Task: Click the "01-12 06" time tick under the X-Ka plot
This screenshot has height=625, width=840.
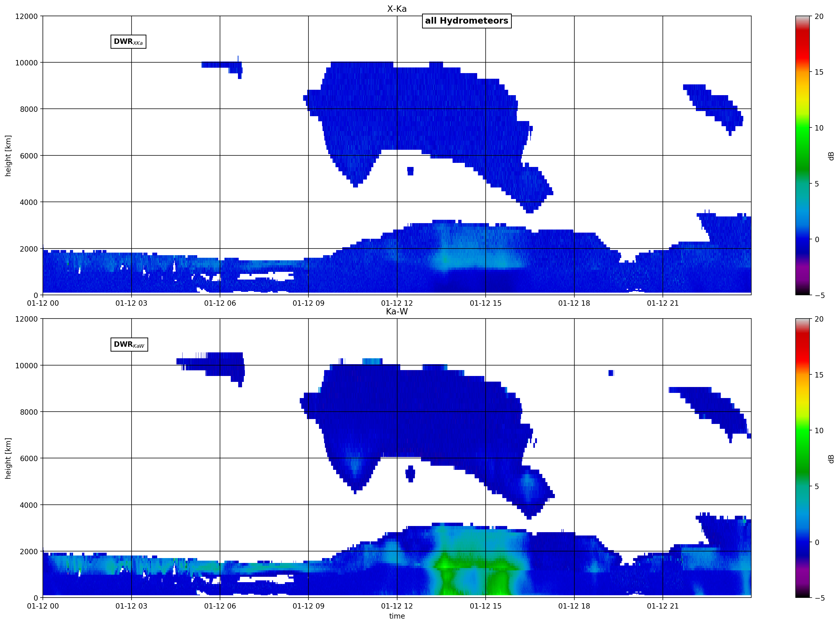Action: click(220, 303)
